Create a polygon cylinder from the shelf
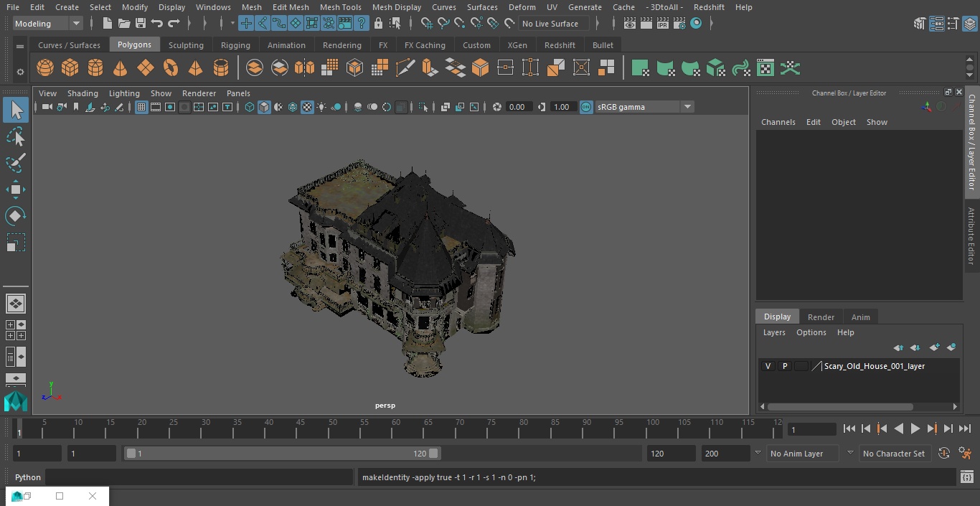 pos(95,68)
